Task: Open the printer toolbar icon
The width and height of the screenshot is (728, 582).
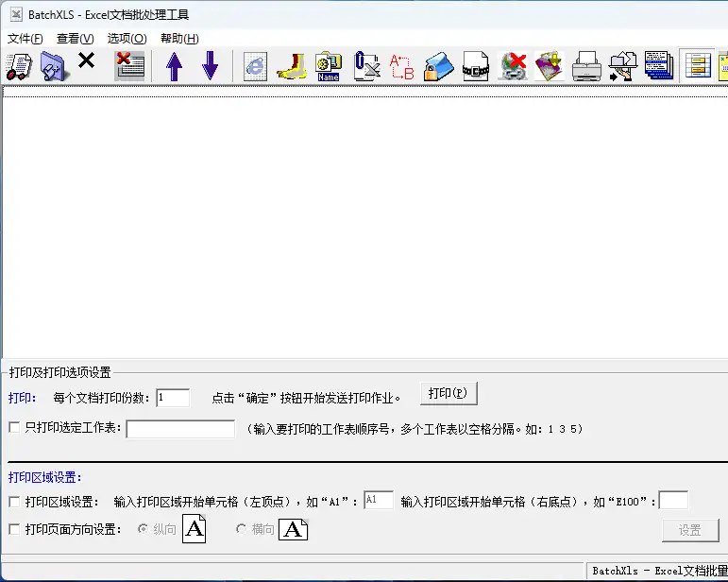Action: point(586,66)
